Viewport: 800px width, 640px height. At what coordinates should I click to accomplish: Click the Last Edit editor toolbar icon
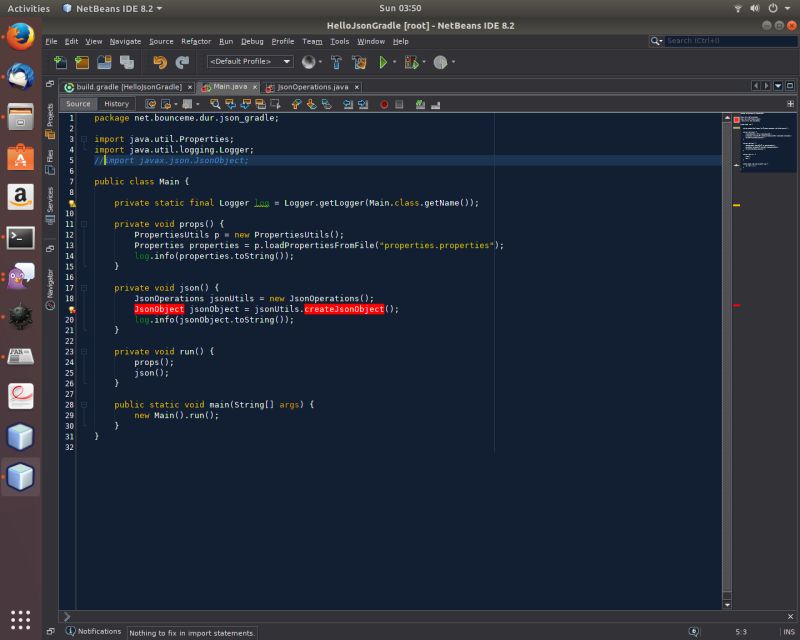151,104
